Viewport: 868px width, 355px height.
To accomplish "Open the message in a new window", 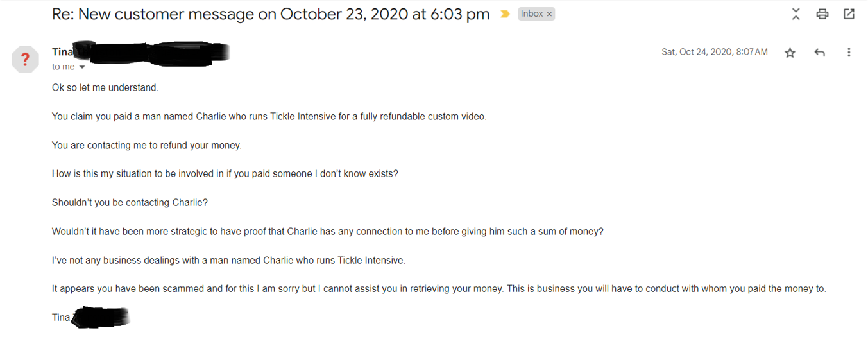I will [849, 14].
